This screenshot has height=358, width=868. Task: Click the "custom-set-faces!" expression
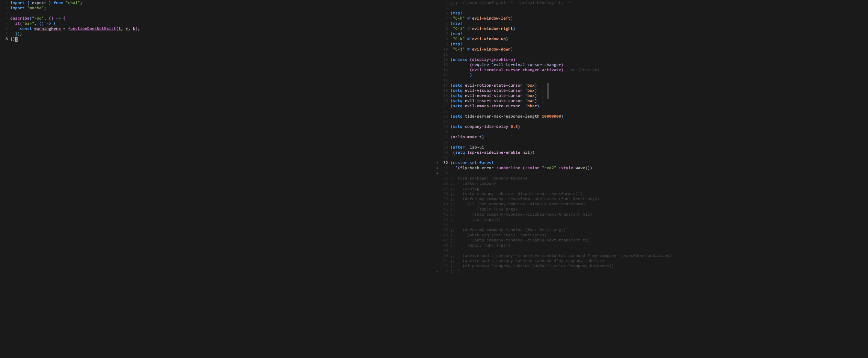[473, 163]
